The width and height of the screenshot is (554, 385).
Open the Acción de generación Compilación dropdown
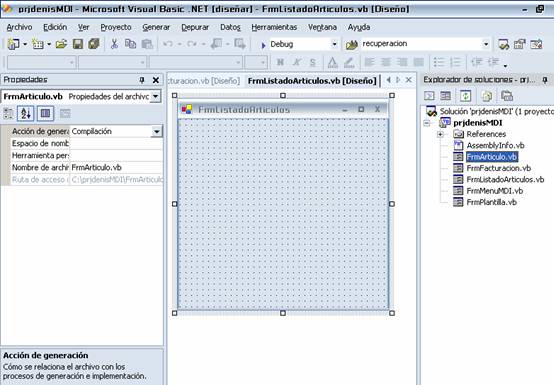pos(156,132)
